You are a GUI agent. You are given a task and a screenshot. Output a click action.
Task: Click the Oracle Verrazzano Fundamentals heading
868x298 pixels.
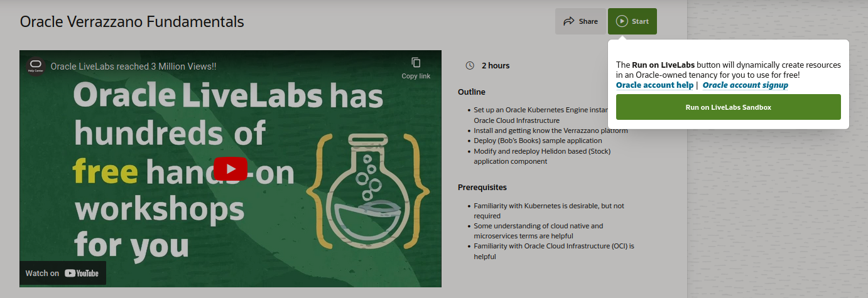[x=132, y=21]
